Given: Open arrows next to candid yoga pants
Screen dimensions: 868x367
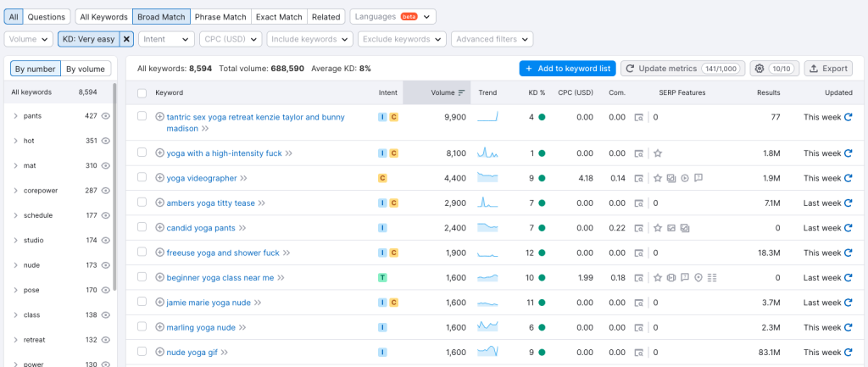Looking at the screenshot, I should coord(242,228).
